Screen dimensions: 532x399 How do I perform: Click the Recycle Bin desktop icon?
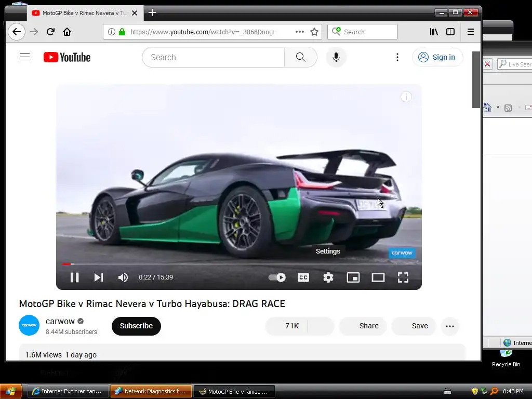[x=506, y=358]
